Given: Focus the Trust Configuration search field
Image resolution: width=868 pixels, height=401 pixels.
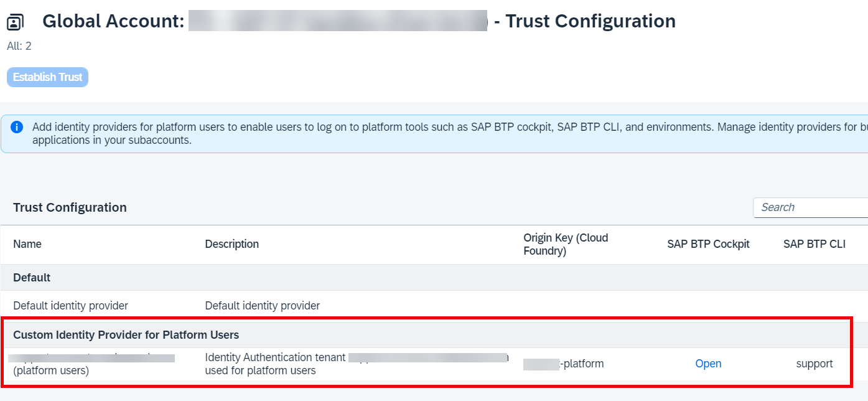Looking at the screenshot, I should [810, 207].
